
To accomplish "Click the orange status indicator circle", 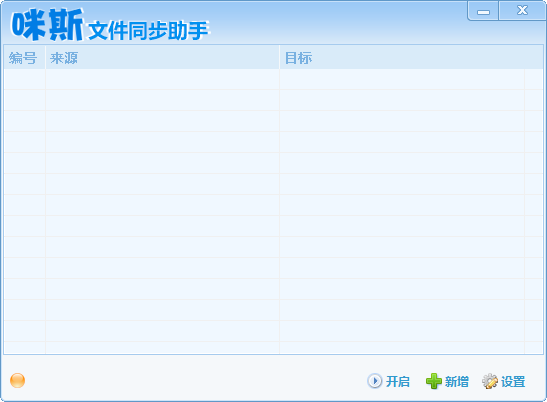I will tap(17, 380).
